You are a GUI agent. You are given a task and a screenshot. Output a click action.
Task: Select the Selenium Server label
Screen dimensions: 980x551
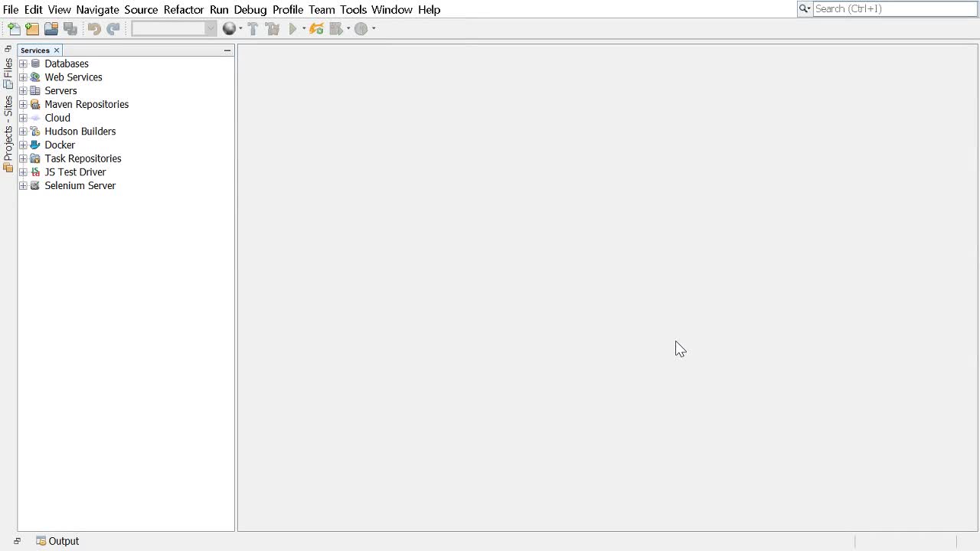point(80,186)
